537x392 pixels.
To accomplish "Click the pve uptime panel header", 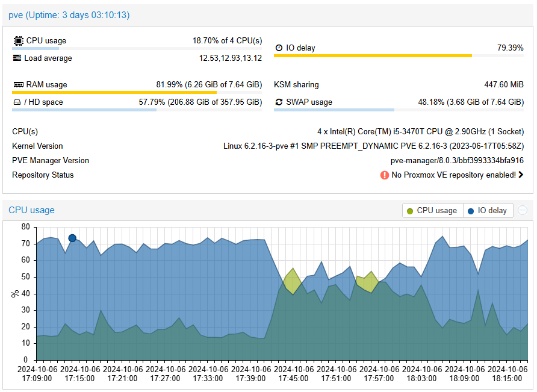I will (69, 15).
